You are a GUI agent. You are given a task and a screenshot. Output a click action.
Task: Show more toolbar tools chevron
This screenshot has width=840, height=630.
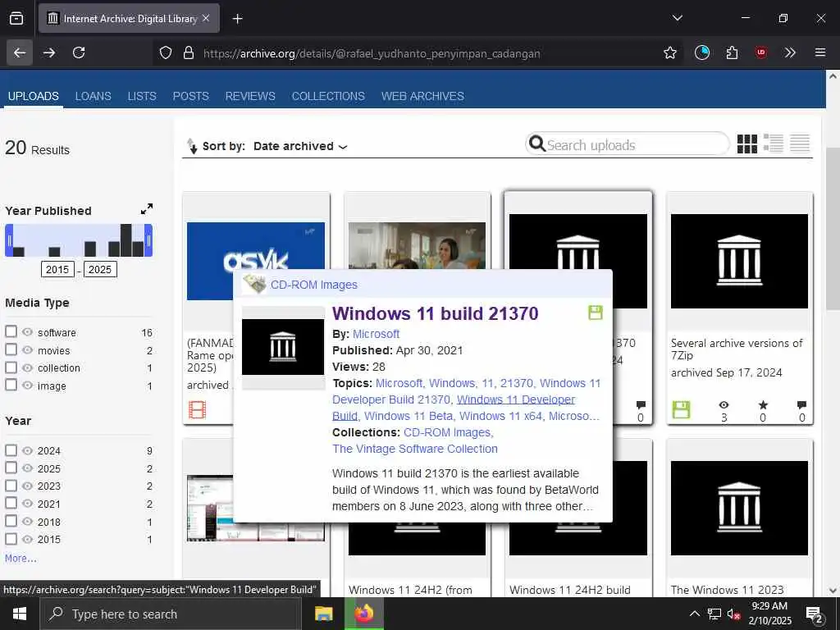click(x=790, y=52)
